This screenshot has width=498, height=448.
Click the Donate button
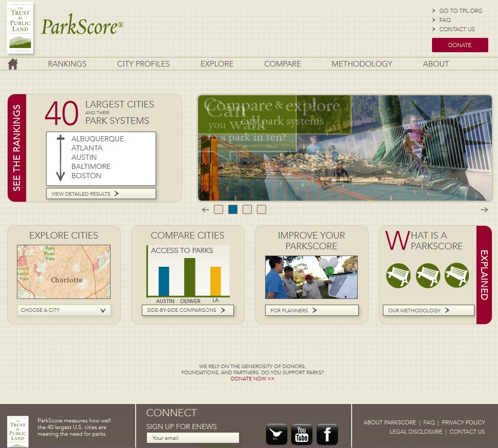pos(460,45)
